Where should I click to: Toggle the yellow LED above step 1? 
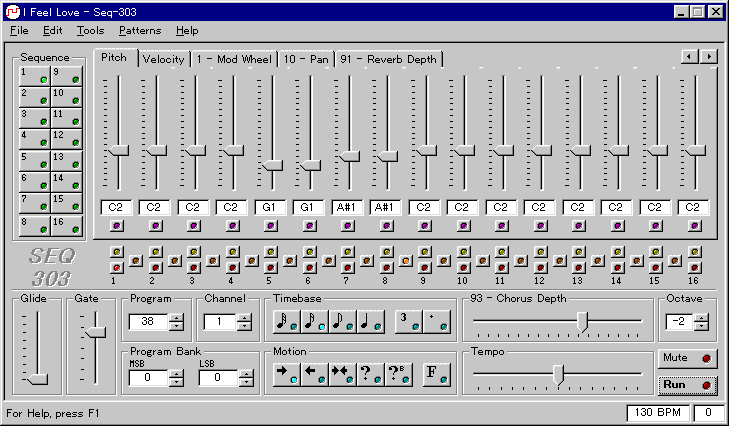[116, 252]
